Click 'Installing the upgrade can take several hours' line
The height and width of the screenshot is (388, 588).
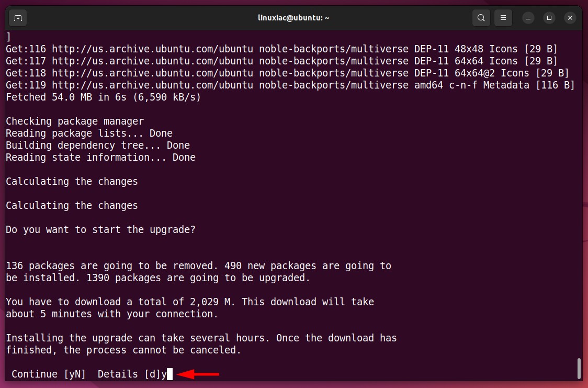coord(201,338)
